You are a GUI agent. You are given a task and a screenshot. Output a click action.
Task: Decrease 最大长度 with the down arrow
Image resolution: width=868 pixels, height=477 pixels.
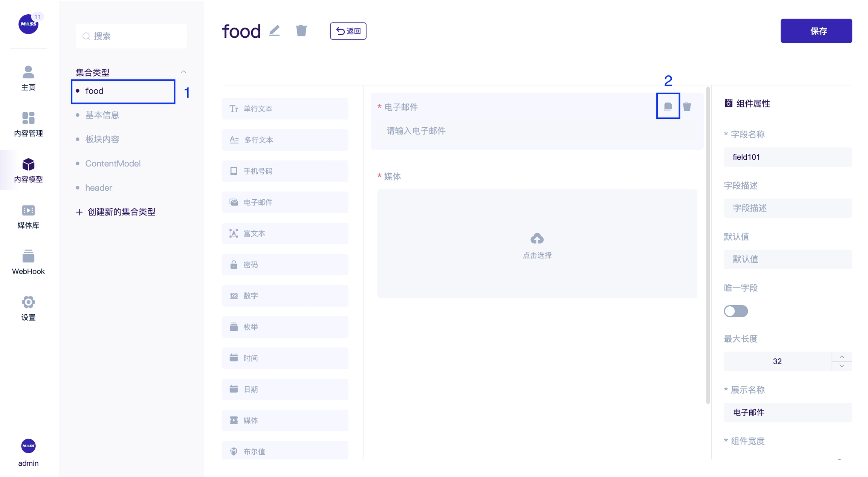tap(842, 366)
